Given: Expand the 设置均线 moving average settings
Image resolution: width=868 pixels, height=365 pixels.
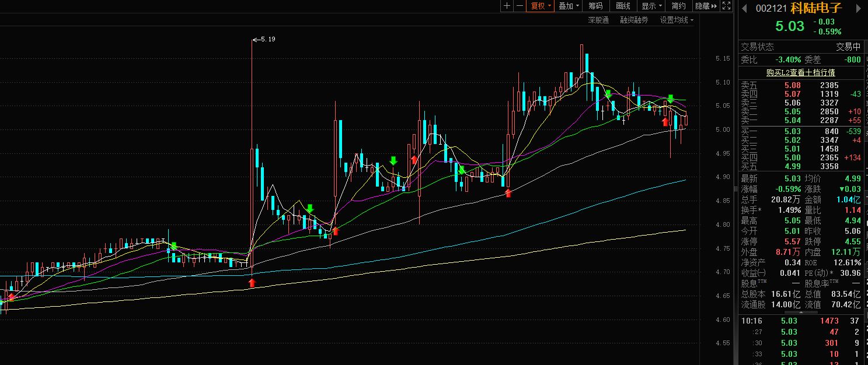Looking at the screenshot, I should pyautogui.click(x=677, y=20).
